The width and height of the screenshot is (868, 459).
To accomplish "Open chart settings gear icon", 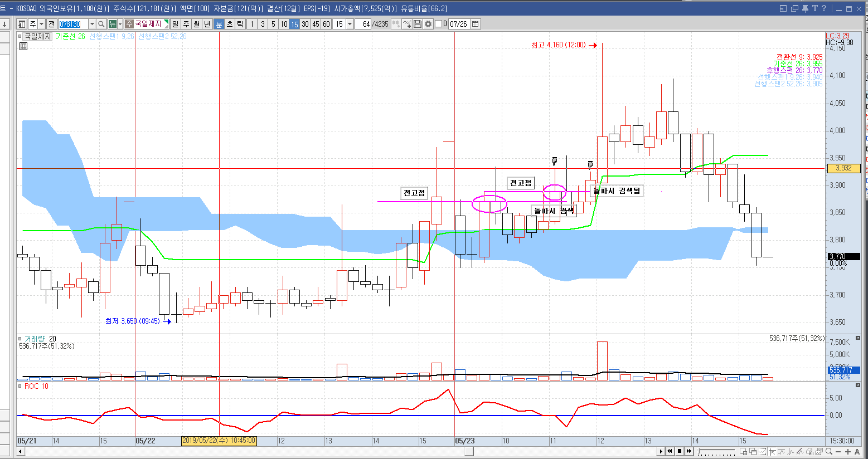I will (x=428, y=24).
